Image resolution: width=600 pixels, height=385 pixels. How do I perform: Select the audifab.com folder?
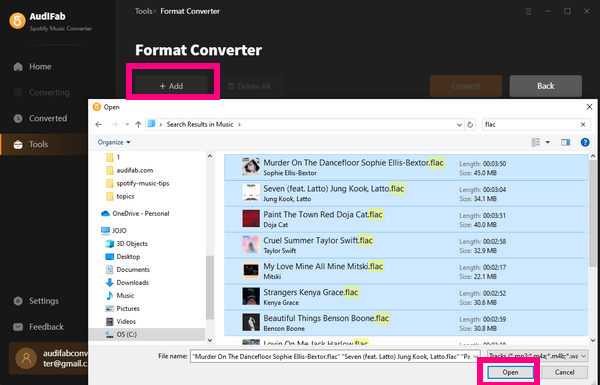click(129, 170)
